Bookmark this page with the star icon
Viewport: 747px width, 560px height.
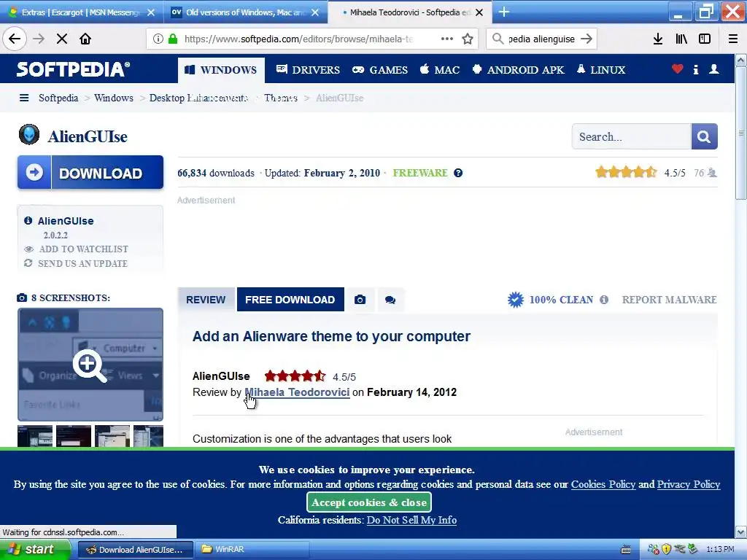[468, 39]
